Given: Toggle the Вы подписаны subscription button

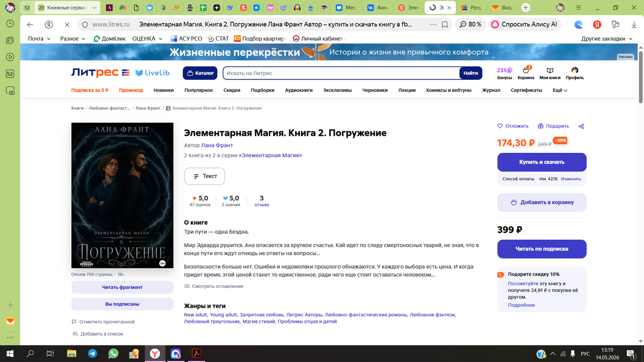Looking at the screenshot, I should [x=122, y=304].
